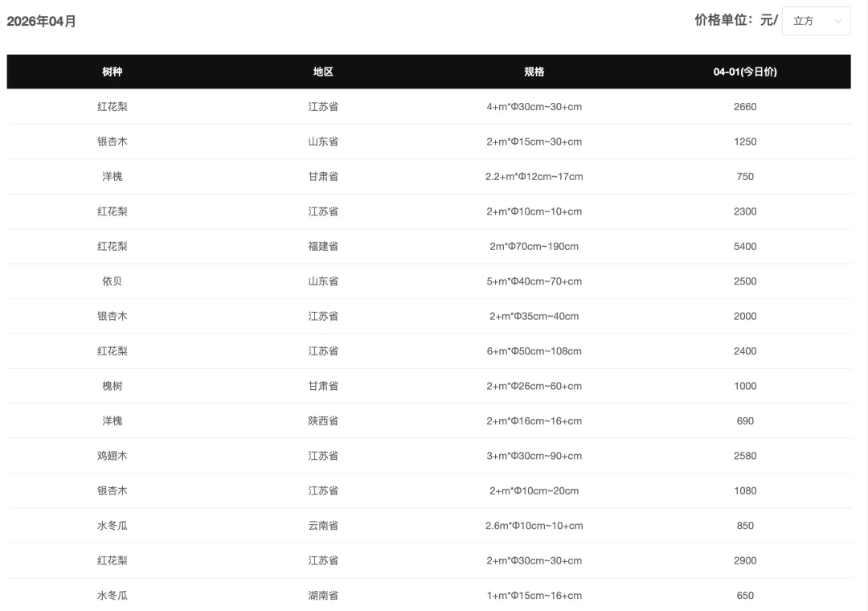This screenshot has width=868, height=611.
Task: Select the price 1000 cell
Action: pos(745,386)
